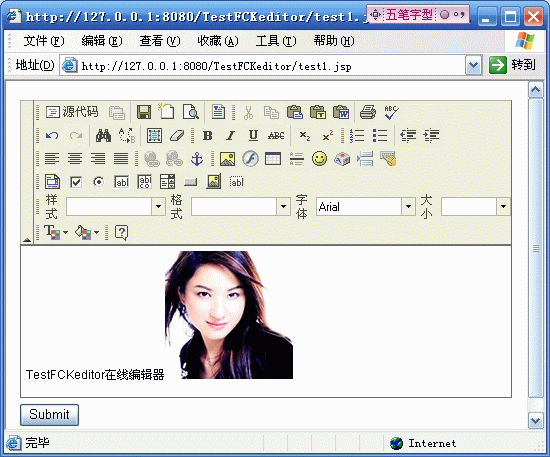Open the Find binoculars tool

[x=103, y=135]
